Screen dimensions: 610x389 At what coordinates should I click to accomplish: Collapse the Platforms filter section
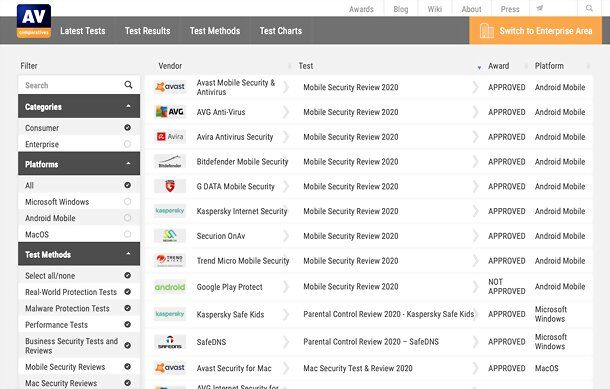click(79, 164)
